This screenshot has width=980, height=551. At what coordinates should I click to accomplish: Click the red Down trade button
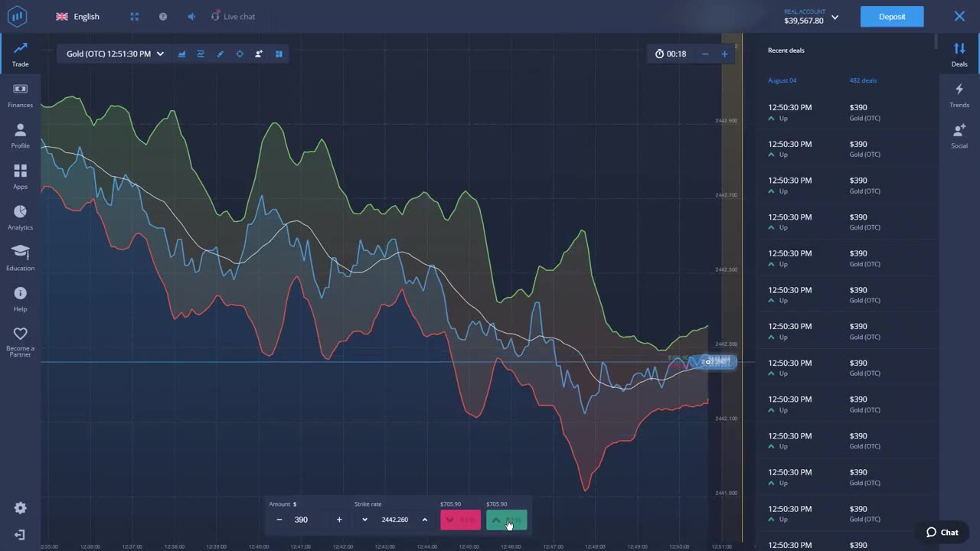pyautogui.click(x=460, y=520)
